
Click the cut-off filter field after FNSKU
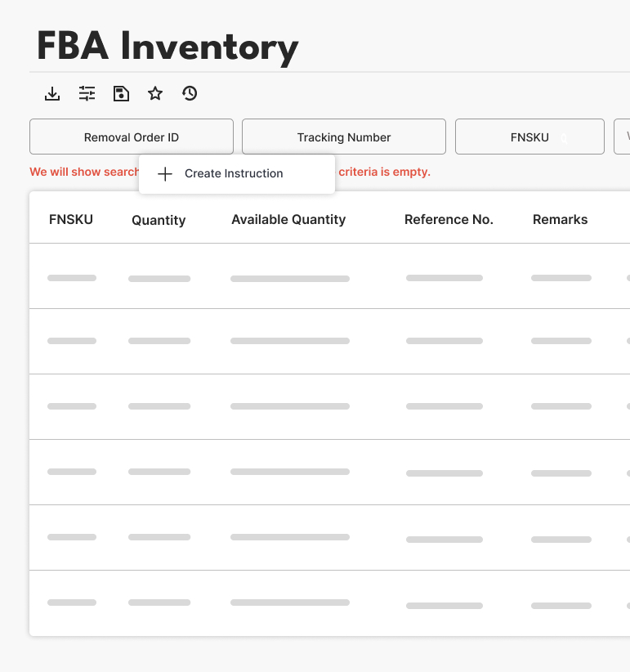[623, 137]
